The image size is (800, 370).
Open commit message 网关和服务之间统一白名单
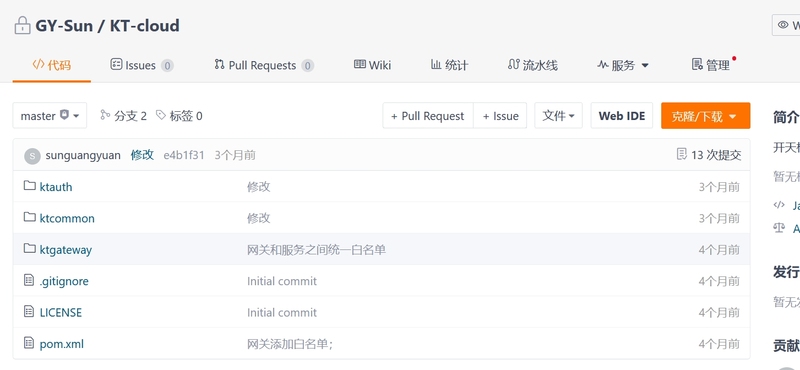(316, 250)
